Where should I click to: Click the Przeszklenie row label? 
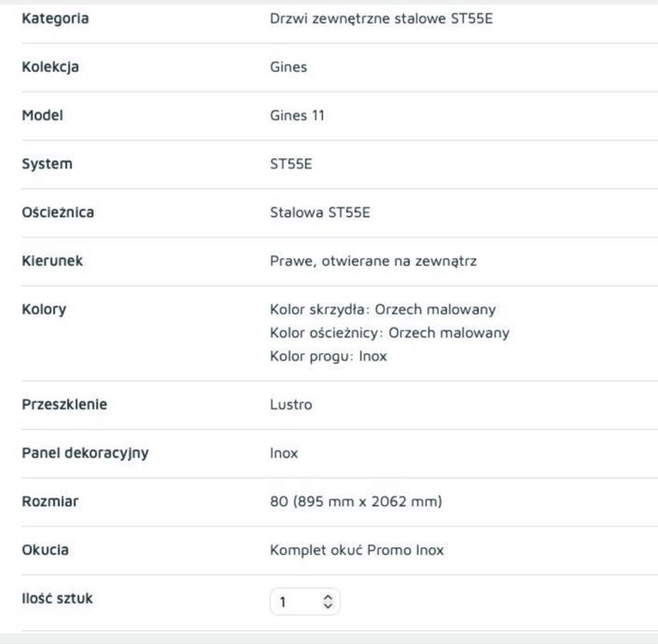(x=64, y=405)
